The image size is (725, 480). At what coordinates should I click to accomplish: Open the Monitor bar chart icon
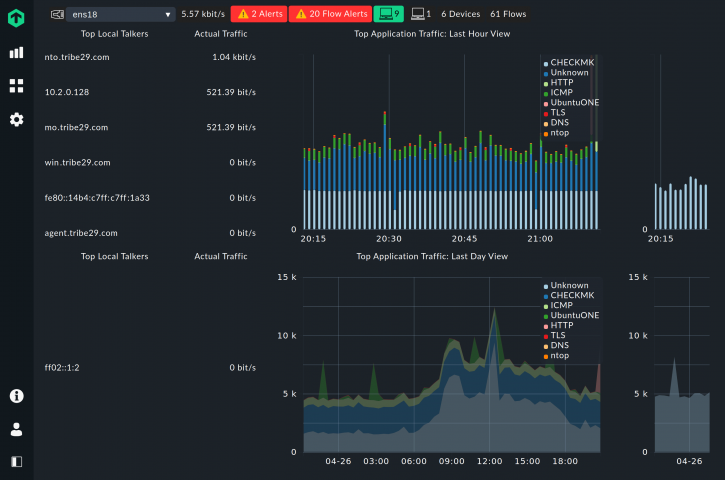coord(16,53)
